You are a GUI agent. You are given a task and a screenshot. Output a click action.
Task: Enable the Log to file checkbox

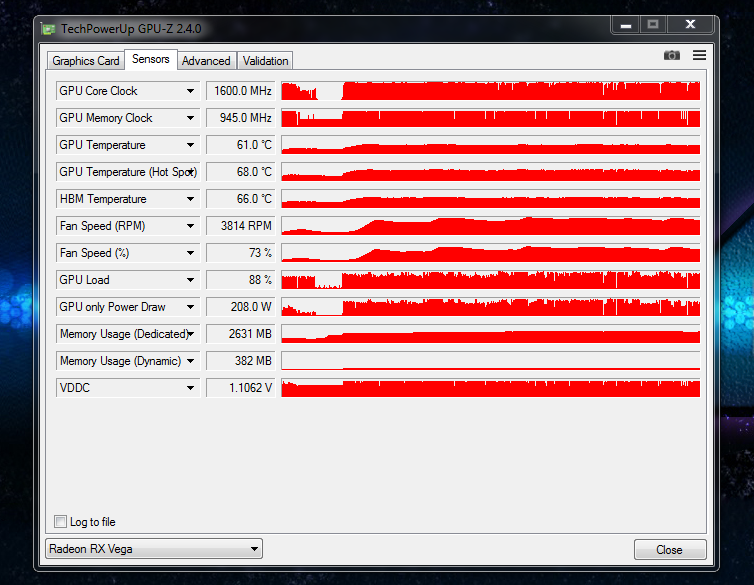point(61,522)
